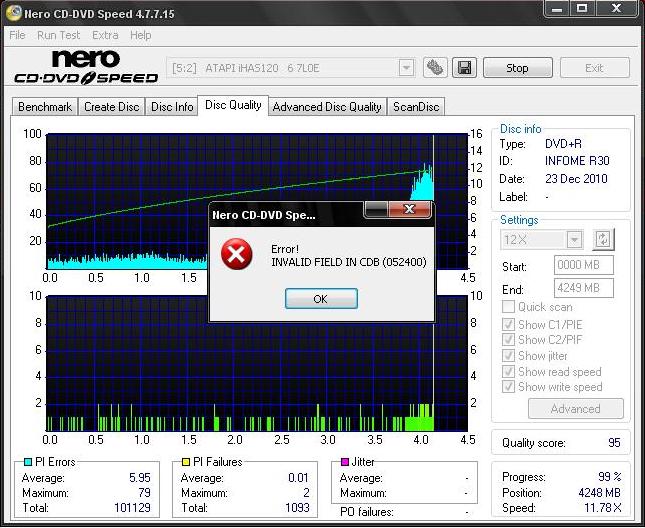
Task: Click the Nero CD-DVD Speed logo
Action: point(85,67)
